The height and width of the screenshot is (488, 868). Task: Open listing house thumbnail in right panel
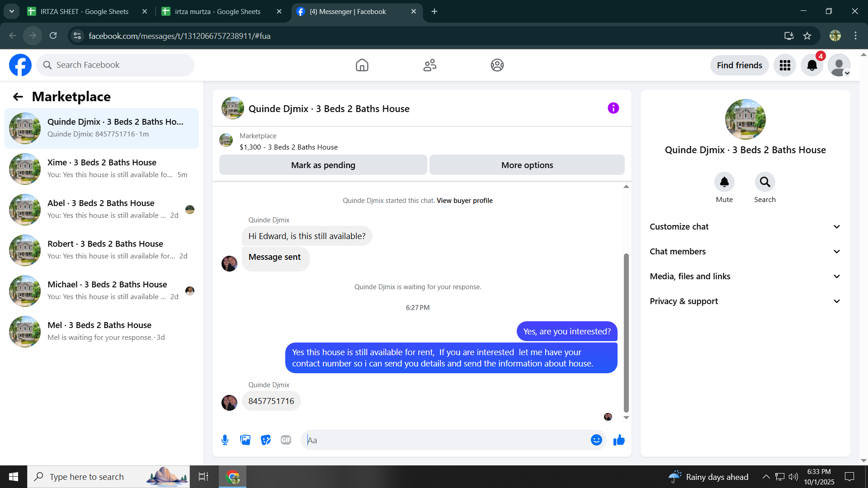745,119
